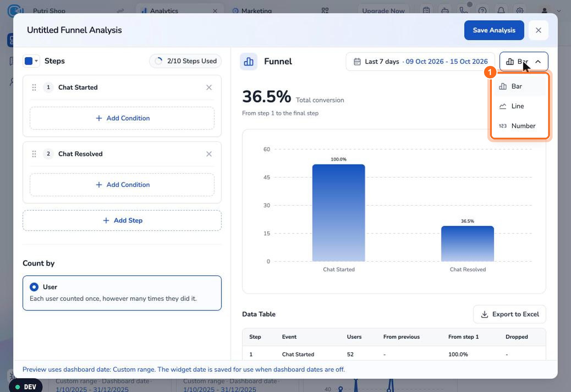Switch to the Marketing tab
This screenshot has width=571, height=392.
coord(252,11)
